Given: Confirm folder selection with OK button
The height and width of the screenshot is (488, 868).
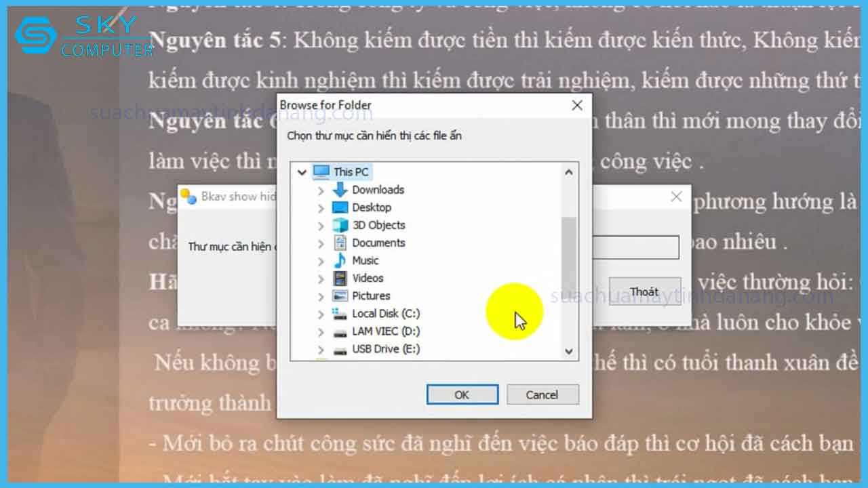Looking at the screenshot, I should click(462, 394).
